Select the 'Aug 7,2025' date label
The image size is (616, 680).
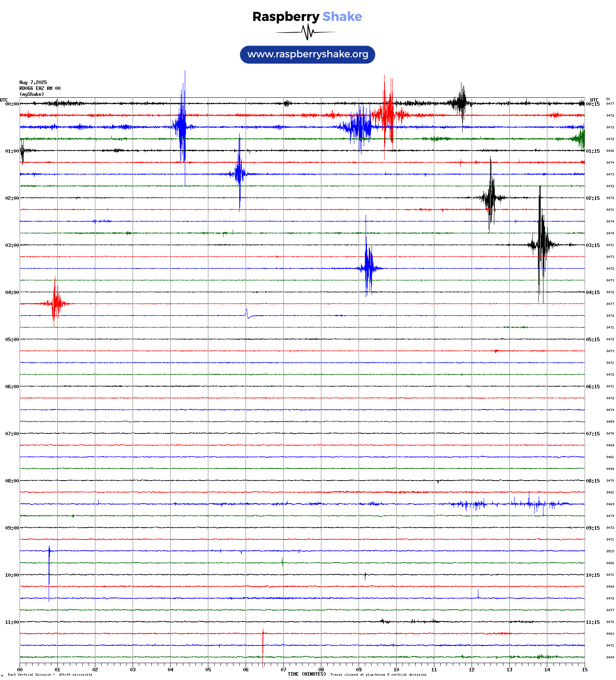pos(33,82)
